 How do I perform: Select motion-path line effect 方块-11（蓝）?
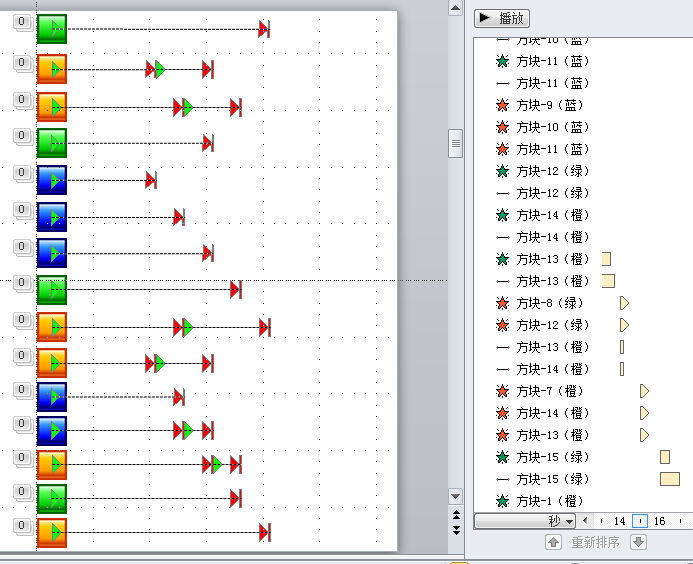[x=543, y=83]
